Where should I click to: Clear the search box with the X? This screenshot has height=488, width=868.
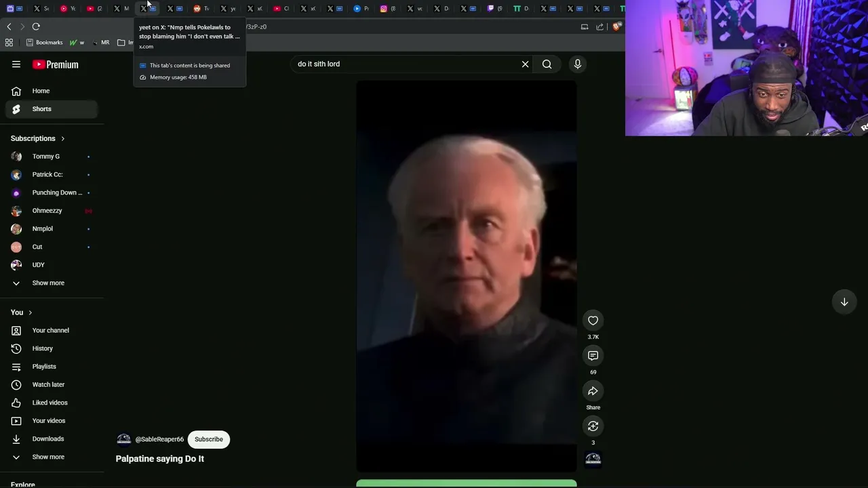pos(525,64)
